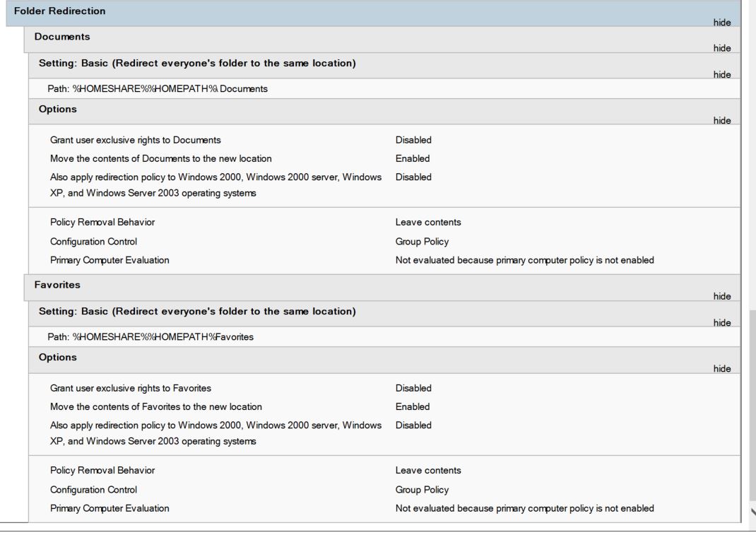
Task: Click the Group Policy configuration control value
Action: tap(423, 240)
